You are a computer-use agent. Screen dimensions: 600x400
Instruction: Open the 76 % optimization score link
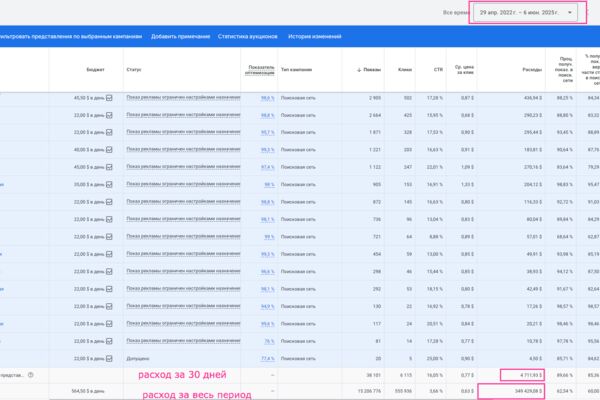pos(269,341)
